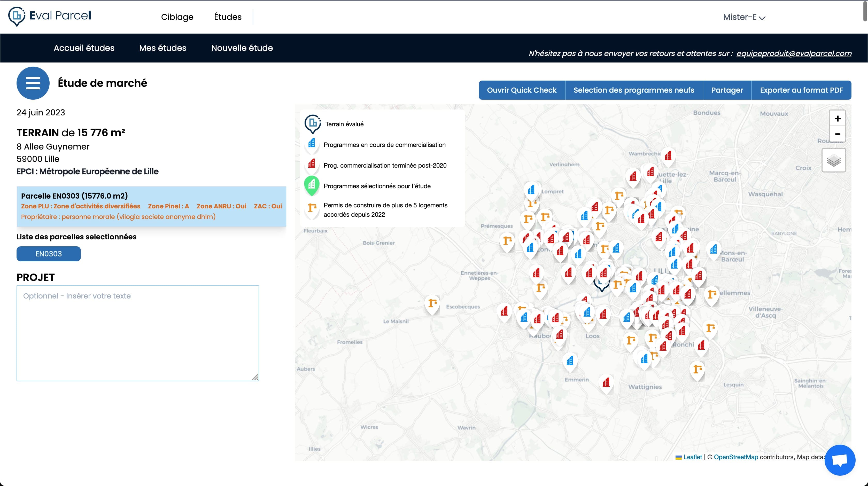Click the orange permit marker near Escobecques
This screenshot has width=868, height=486.
coord(432,303)
